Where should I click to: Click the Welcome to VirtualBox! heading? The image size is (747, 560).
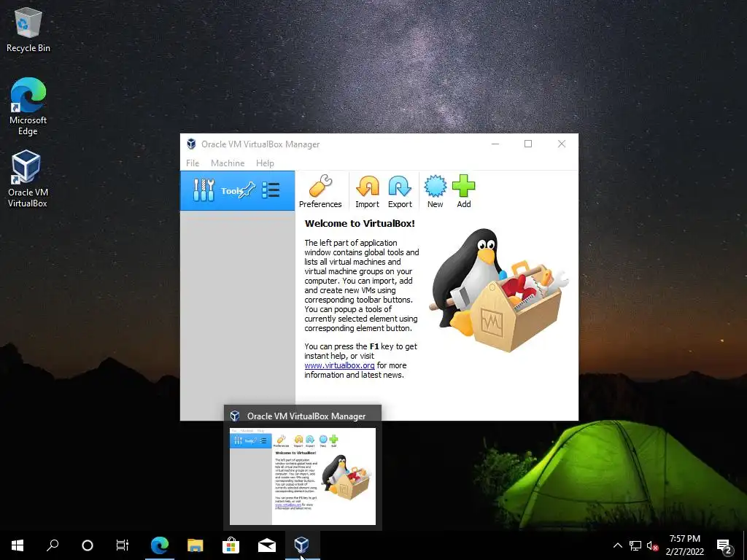point(360,223)
